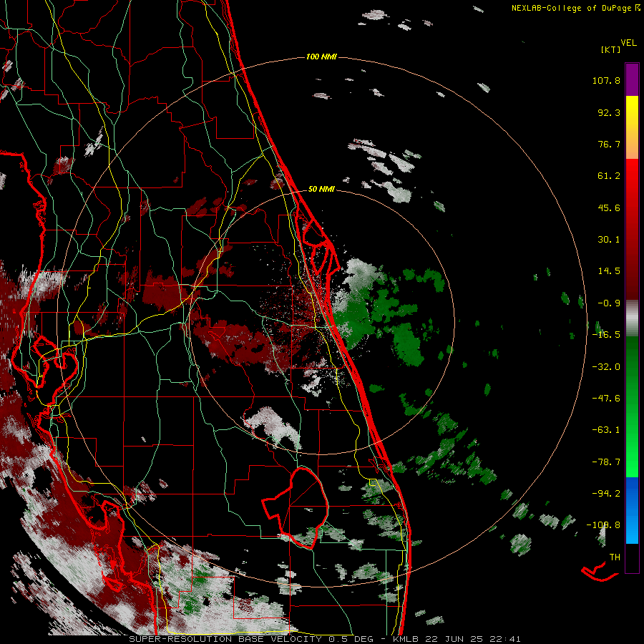Select the -109.8 scale value
Viewport: 644px width, 644px height.
click(604, 525)
